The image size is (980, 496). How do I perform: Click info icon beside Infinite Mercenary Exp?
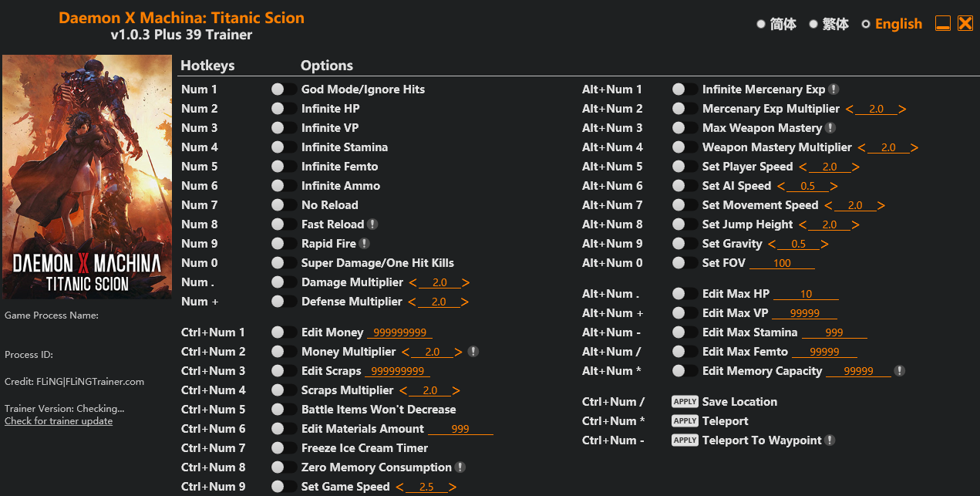pyautogui.click(x=834, y=89)
